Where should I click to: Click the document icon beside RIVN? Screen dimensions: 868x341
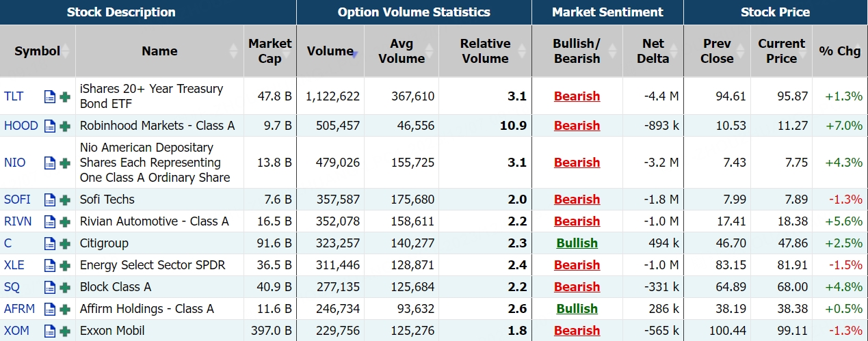coord(50,221)
